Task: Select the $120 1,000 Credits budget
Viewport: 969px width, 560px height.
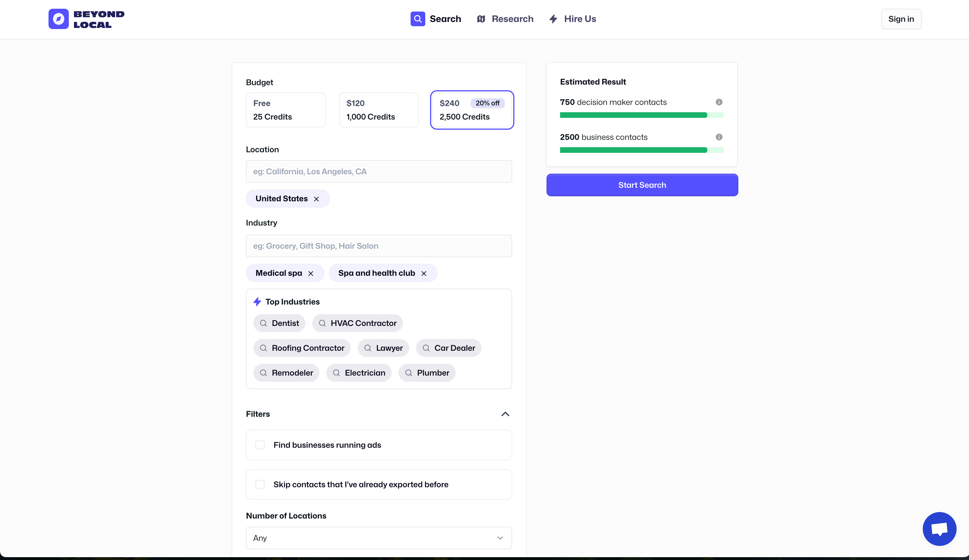Action: point(378,110)
